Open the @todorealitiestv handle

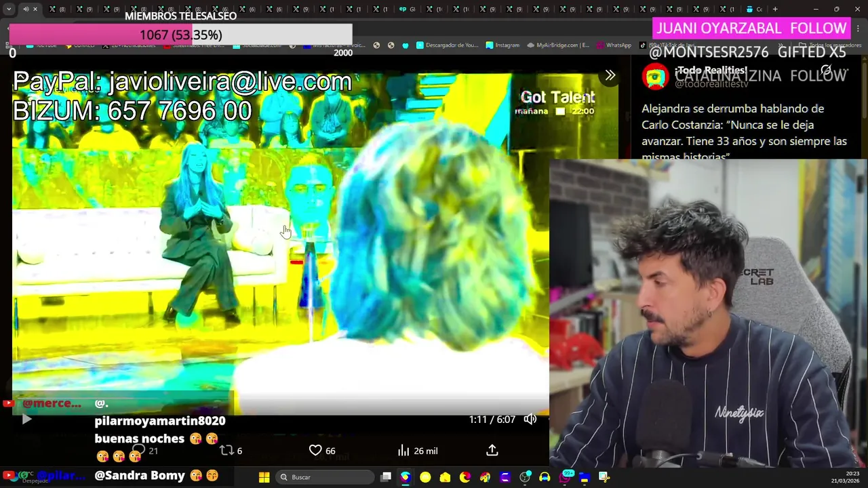(711, 84)
